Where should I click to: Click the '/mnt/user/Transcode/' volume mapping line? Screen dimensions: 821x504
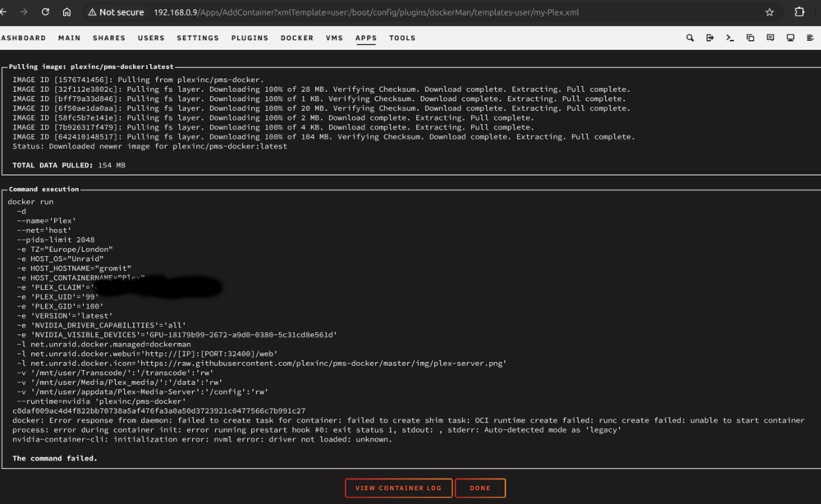[x=115, y=373]
